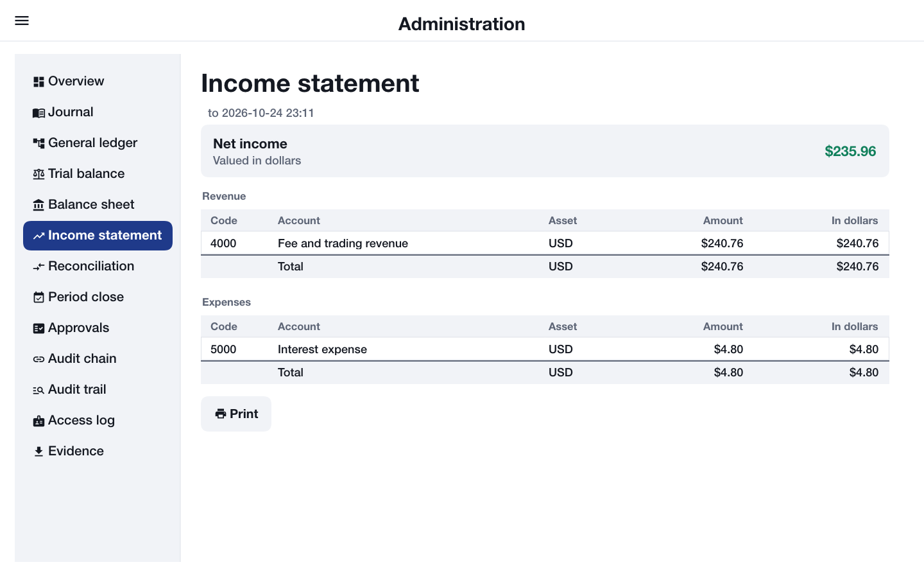The width and height of the screenshot is (924, 578).
Task: Open the Approvals section
Action: (x=98, y=328)
